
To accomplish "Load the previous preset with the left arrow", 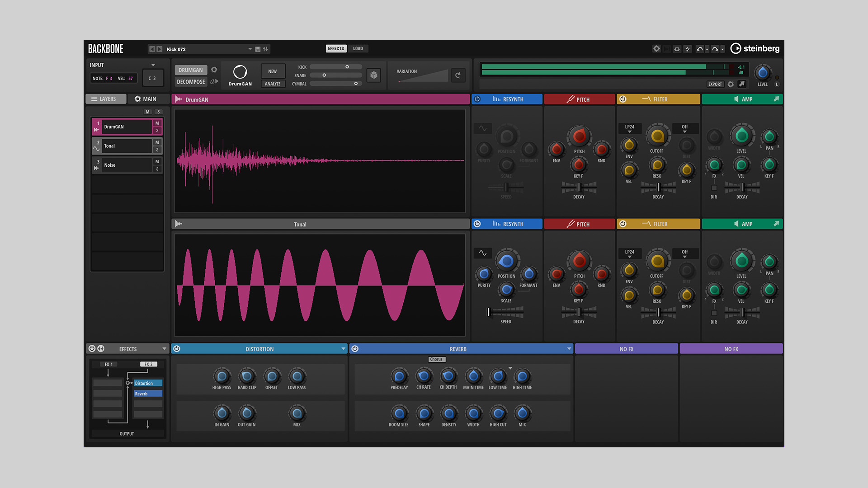I will click(152, 49).
